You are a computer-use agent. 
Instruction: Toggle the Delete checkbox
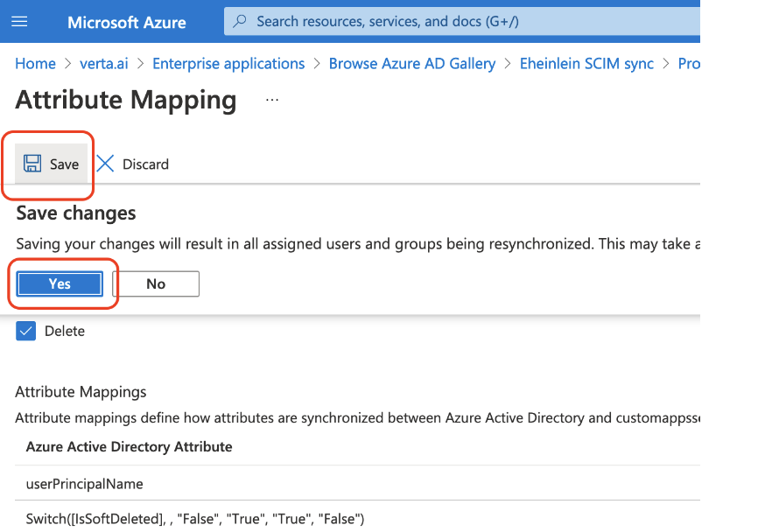(x=26, y=331)
